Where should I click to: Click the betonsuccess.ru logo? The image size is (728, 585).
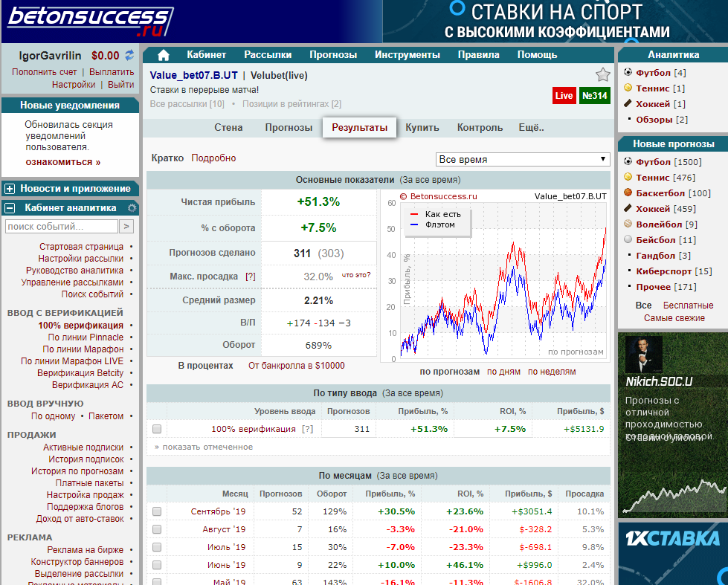coord(91,21)
